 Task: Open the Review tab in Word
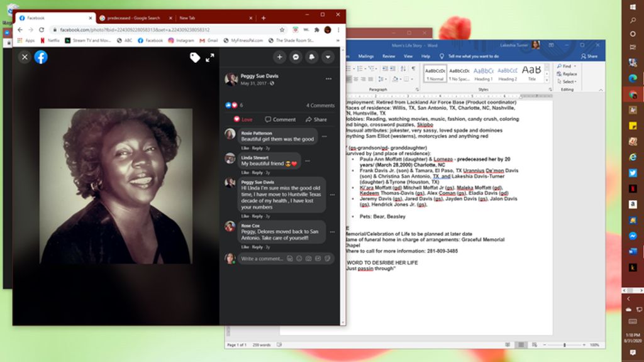tap(389, 56)
